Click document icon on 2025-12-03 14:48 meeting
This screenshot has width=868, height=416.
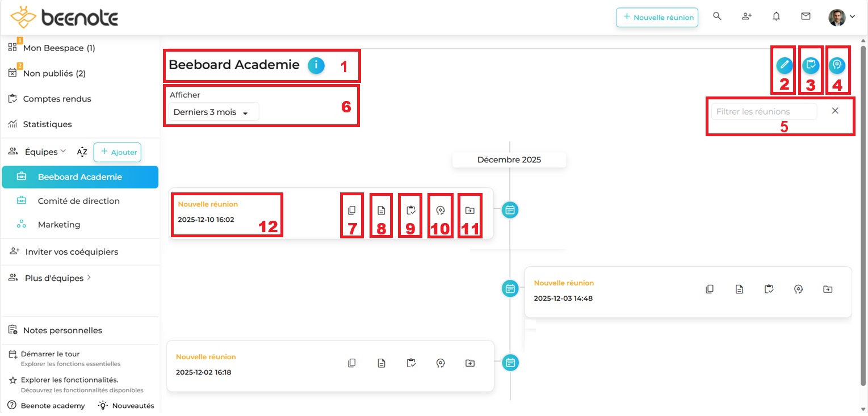(739, 289)
